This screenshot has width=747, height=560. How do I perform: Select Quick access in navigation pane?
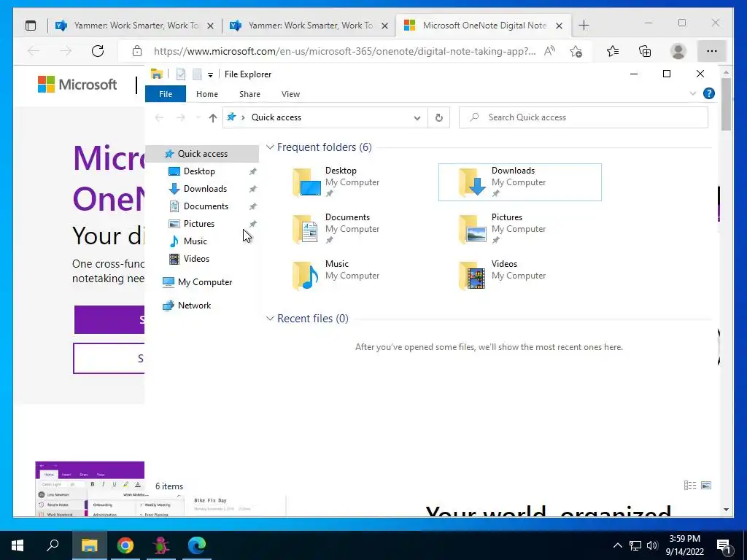(x=202, y=154)
